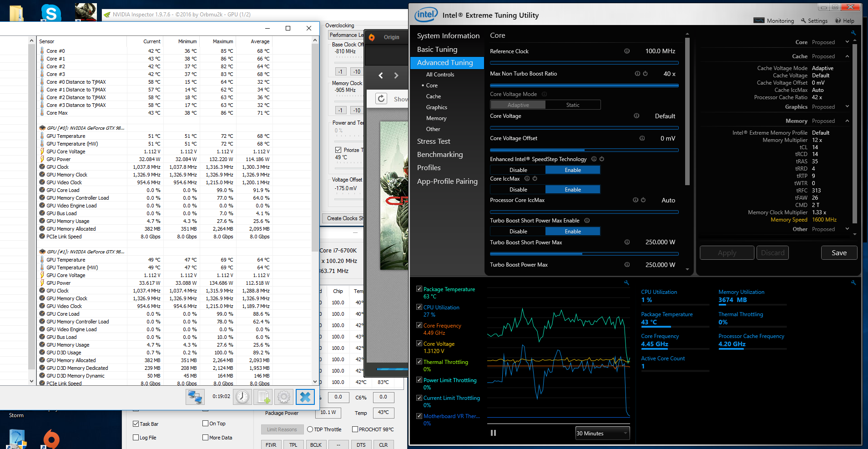
Task: Open the folder icon on desktop
Action: [x=16, y=14]
